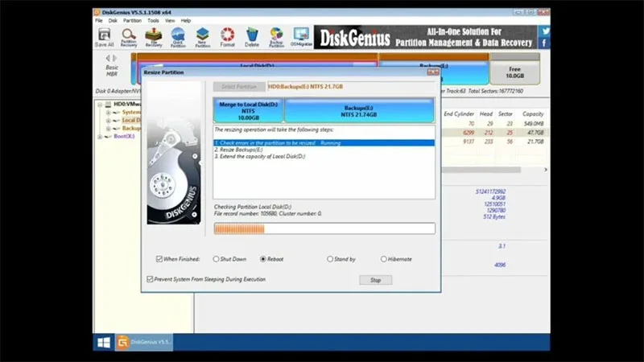Launch the OS Migration tool

[x=301, y=37]
